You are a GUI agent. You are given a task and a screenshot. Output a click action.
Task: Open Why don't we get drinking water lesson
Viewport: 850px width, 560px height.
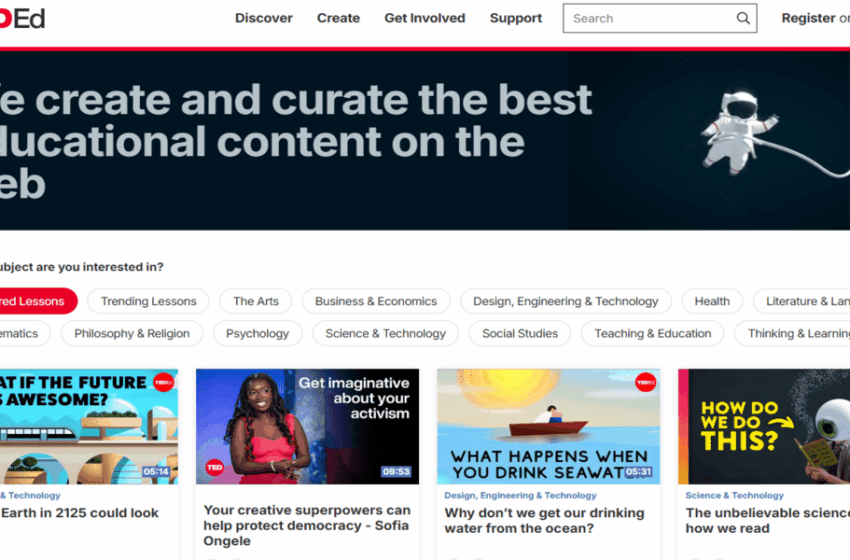tap(544, 520)
